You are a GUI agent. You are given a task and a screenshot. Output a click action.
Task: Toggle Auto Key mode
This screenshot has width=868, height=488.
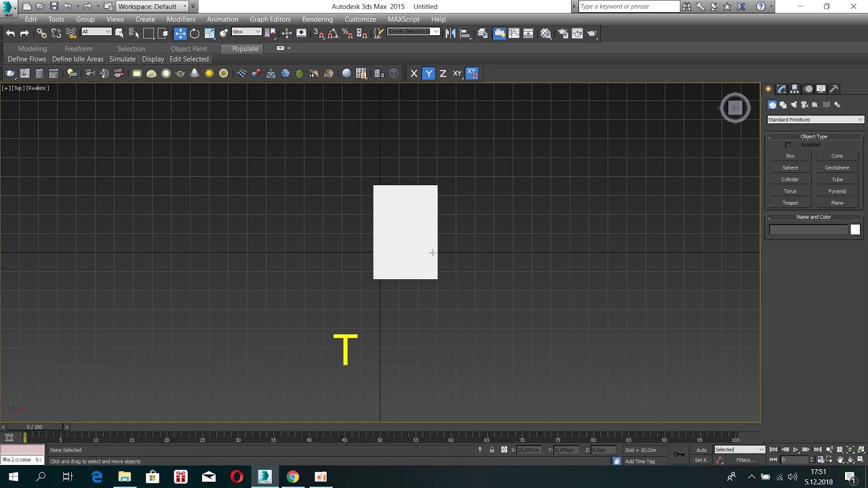point(701,450)
